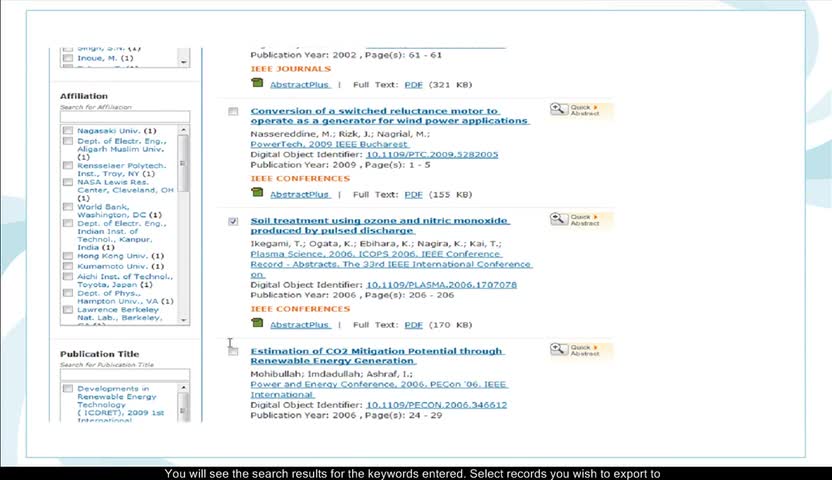The width and height of the screenshot is (832, 480).
Task: Open the 155 KB PDF full text
Action: coord(413,195)
